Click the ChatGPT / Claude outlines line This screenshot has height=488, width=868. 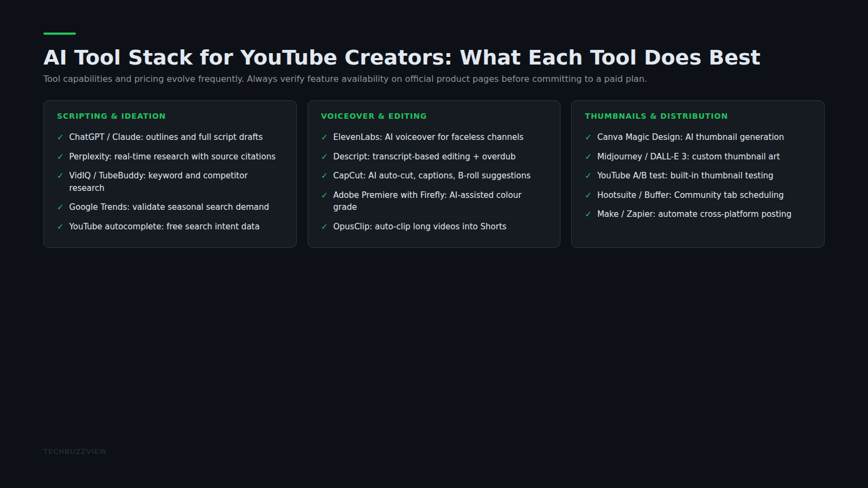[x=166, y=137]
